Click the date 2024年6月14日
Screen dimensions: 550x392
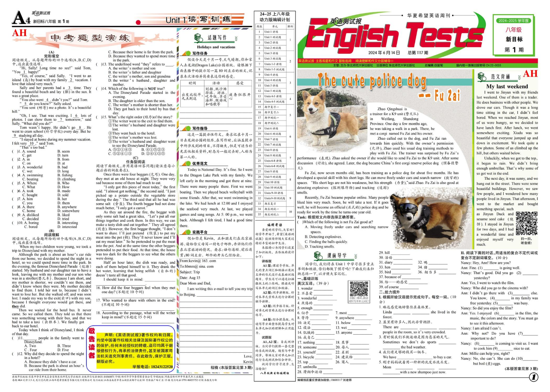[x=384, y=53]
